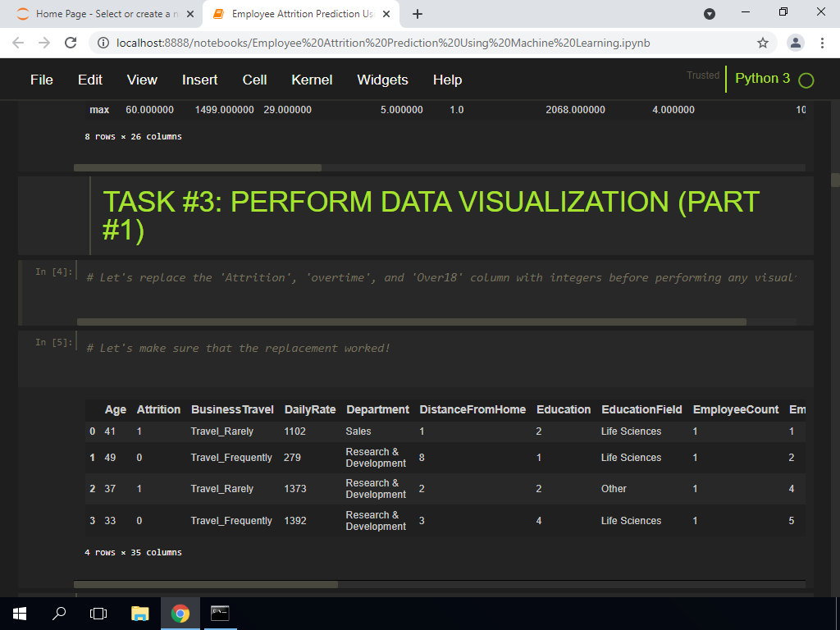Switch to the Home Page tab
Image resolution: width=840 pixels, height=630 pixels.
[x=106, y=15]
